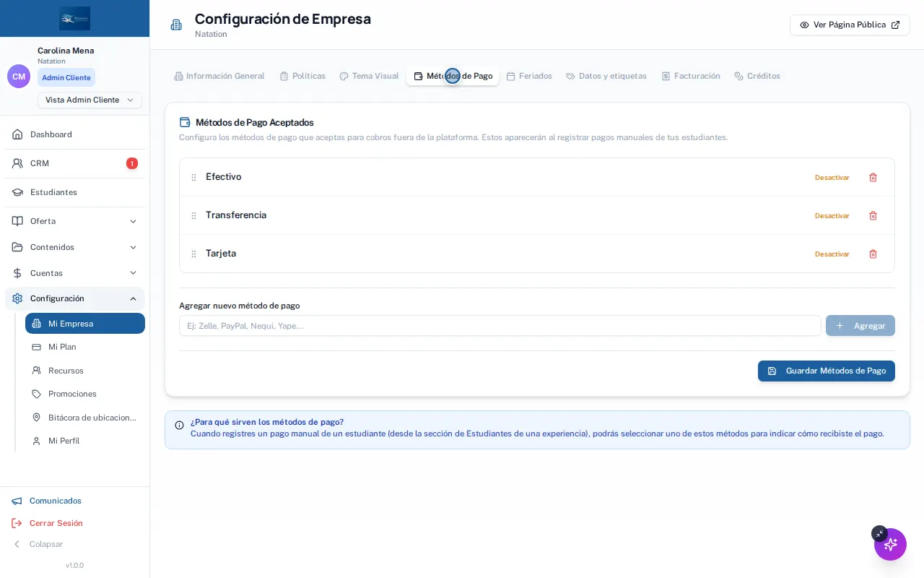
Task: Click the info icon in the blue help box
Action: pos(179,425)
